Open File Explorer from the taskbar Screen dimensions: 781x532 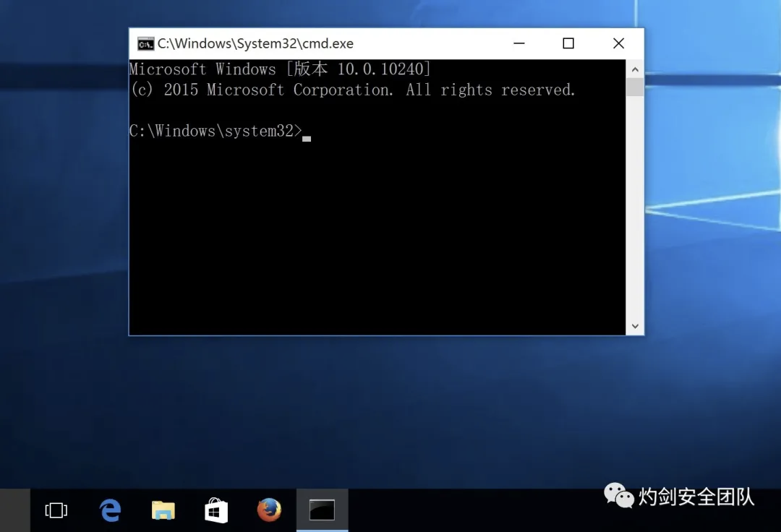click(163, 510)
